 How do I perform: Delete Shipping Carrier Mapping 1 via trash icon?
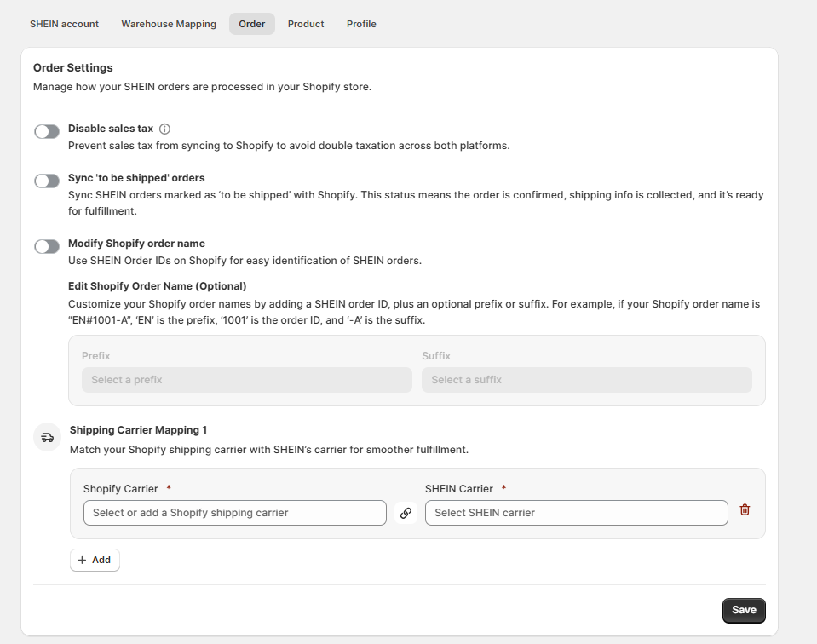pyautogui.click(x=745, y=510)
